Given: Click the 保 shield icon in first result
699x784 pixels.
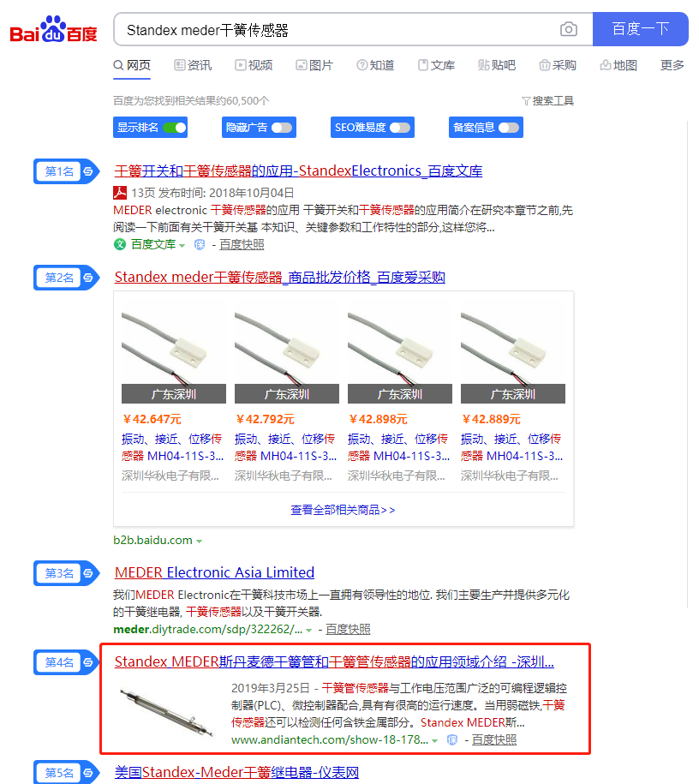Looking at the screenshot, I should 200,244.
